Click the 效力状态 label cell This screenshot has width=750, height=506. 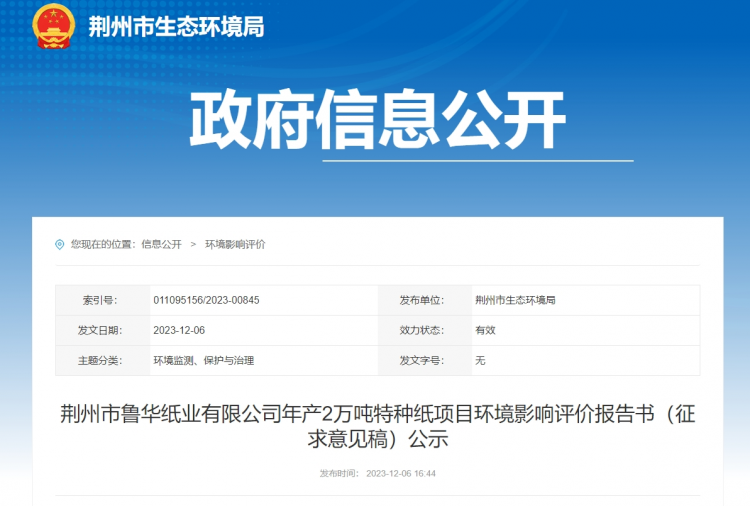click(425, 330)
